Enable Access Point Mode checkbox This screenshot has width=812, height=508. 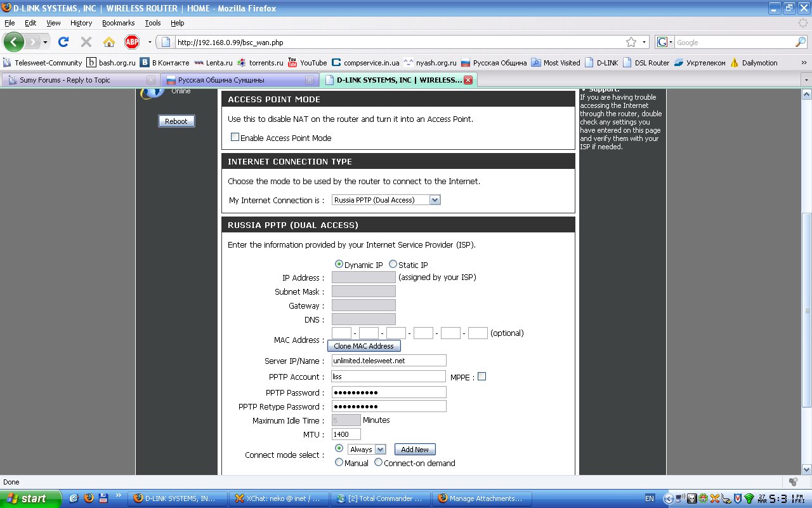click(235, 137)
